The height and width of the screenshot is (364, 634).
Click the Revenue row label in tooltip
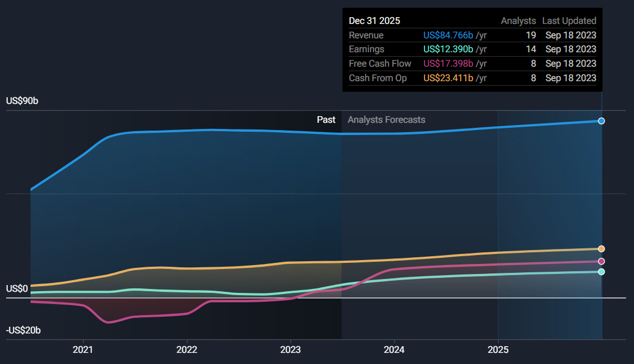coord(366,35)
